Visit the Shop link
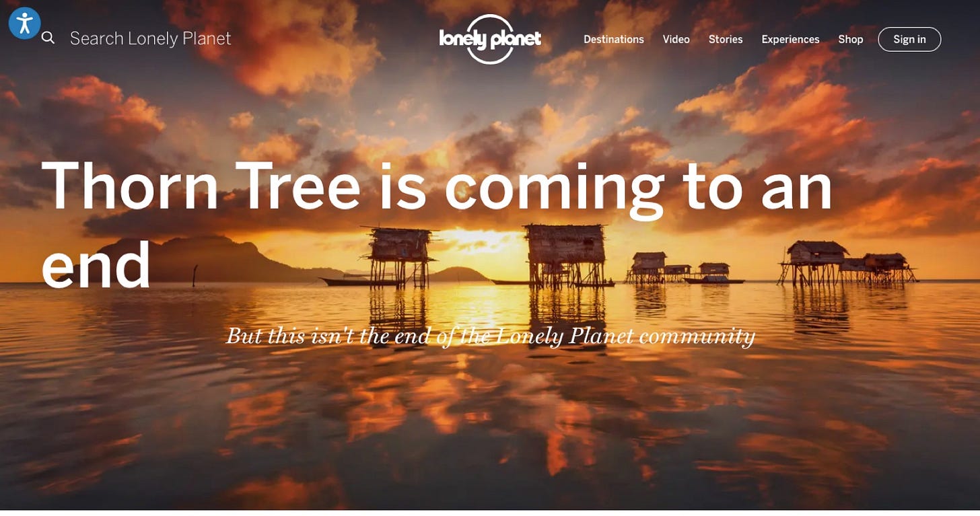 click(x=851, y=39)
